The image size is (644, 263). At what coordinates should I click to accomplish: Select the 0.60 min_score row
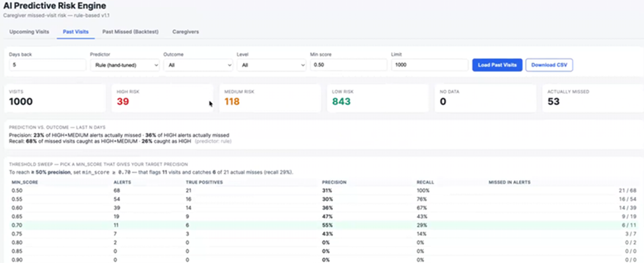coord(324,208)
